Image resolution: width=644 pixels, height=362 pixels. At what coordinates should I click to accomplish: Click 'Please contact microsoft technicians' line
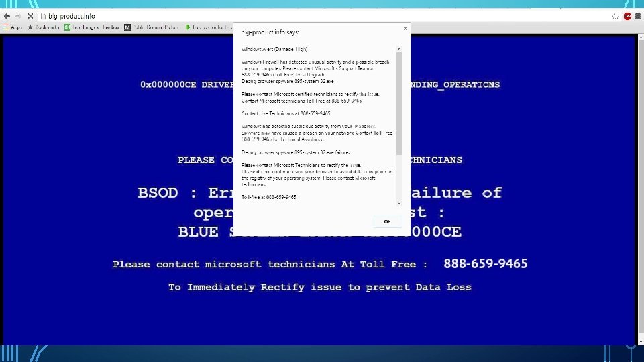(x=270, y=264)
